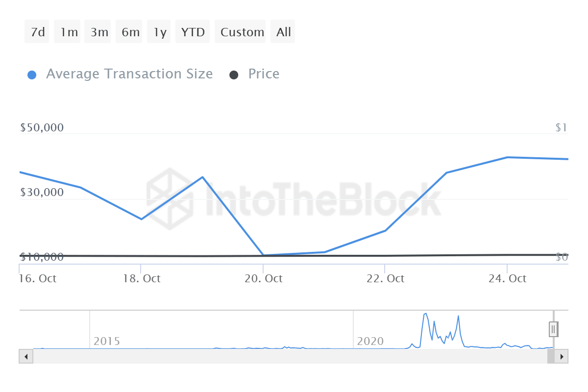588x392 pixels.
Task: Show All historical data
Action: click(x=283, y=32)
